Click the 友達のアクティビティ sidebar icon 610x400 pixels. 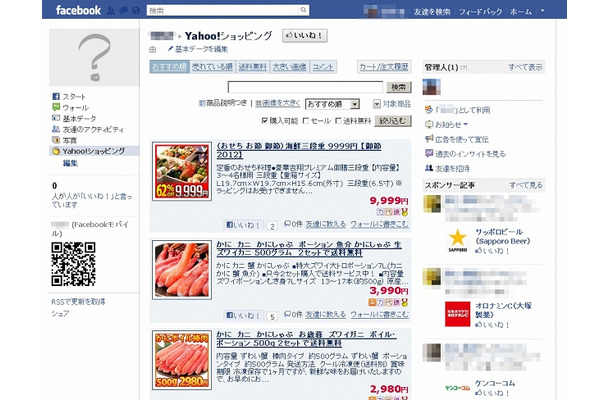coord(56,129)
